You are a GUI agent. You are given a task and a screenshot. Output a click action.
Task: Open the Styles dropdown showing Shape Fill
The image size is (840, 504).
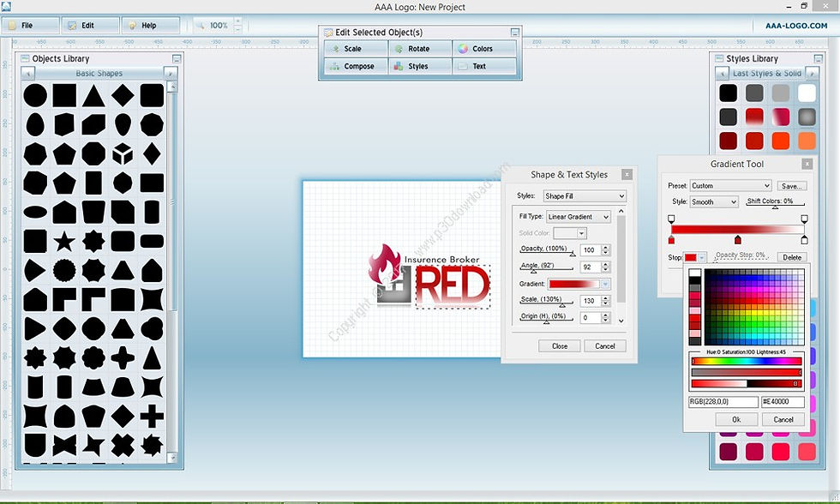(585, 196)
